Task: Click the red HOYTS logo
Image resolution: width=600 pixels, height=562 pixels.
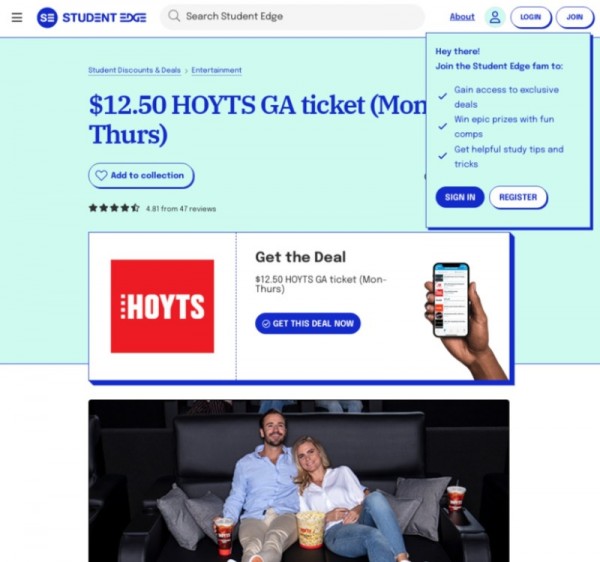Action: pos(162,306)
